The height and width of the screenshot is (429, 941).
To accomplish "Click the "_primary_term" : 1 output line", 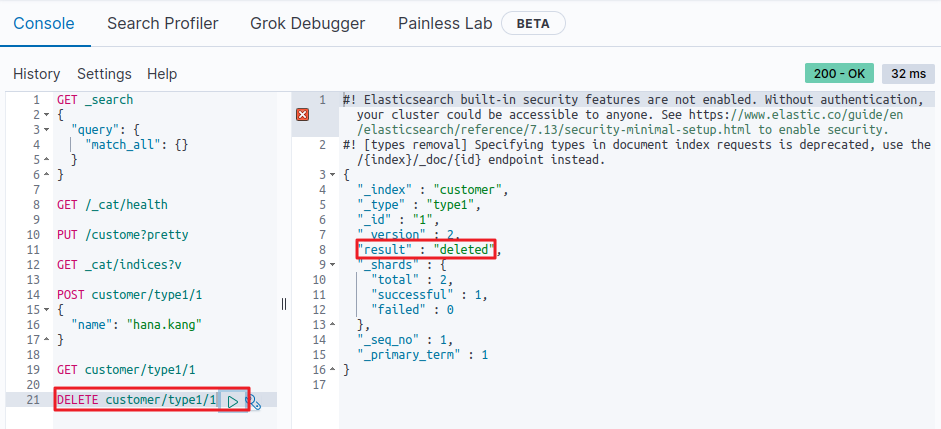I will [422, 355].
